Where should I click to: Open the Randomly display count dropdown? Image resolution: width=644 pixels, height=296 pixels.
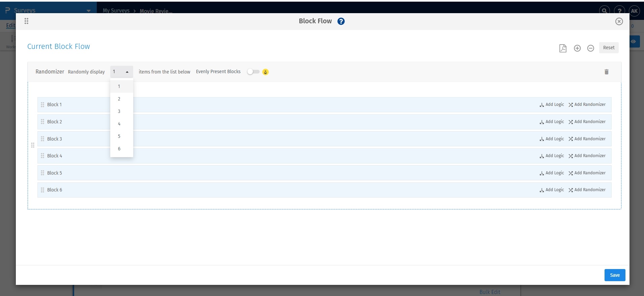121,72
